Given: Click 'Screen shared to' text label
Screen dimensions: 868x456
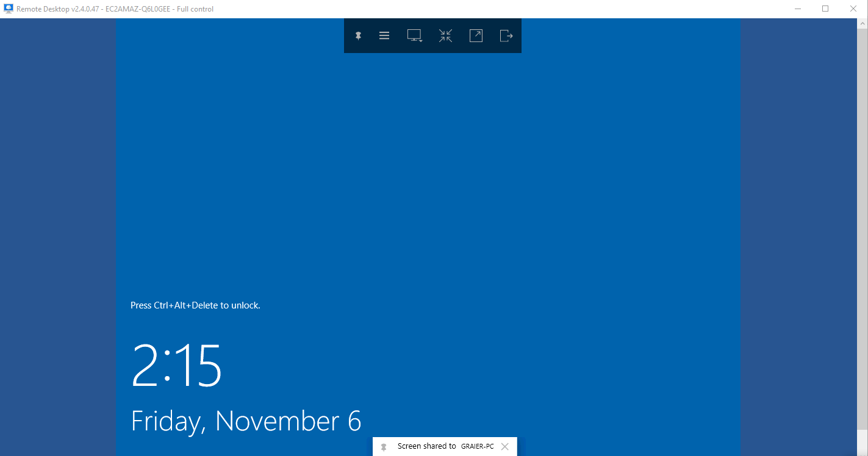Looking at the screenshot, I should [426, 446].
